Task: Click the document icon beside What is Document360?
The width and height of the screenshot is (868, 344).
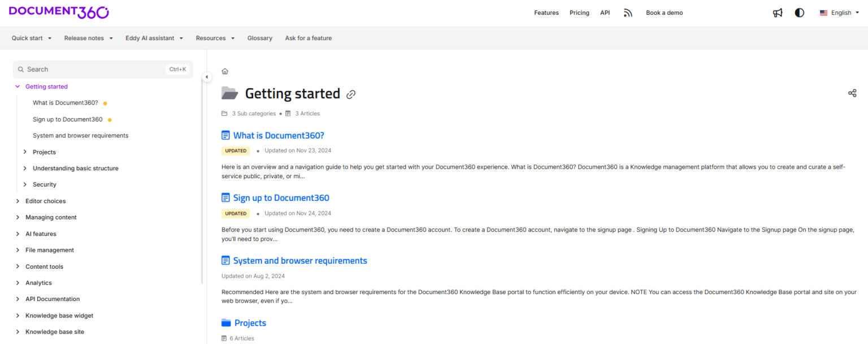Action: tap(225, 135)
